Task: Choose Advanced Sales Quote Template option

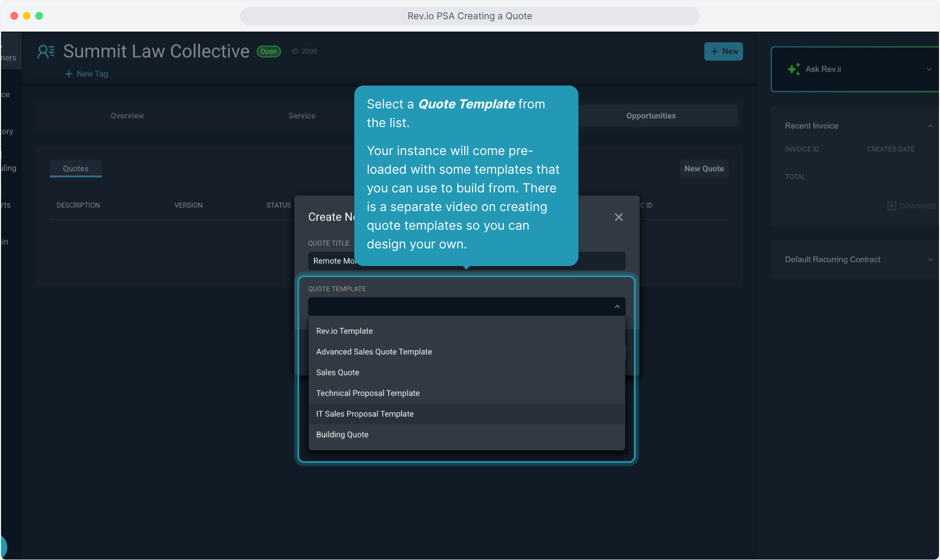Action: point(374,352)
